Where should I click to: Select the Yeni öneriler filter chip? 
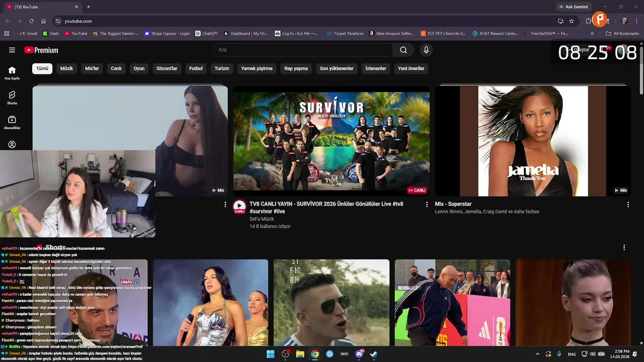[411, 68]
